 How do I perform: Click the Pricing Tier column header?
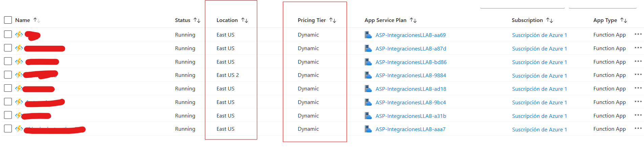click(312, 20)
